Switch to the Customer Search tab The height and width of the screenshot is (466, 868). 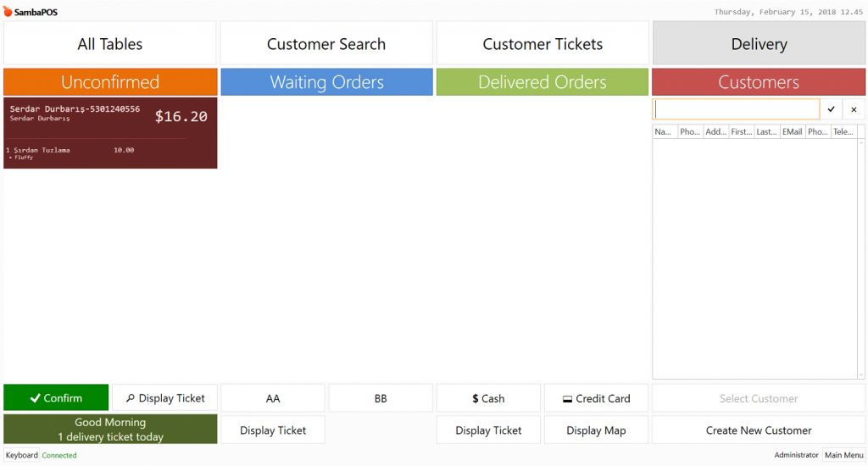point(326,44)
